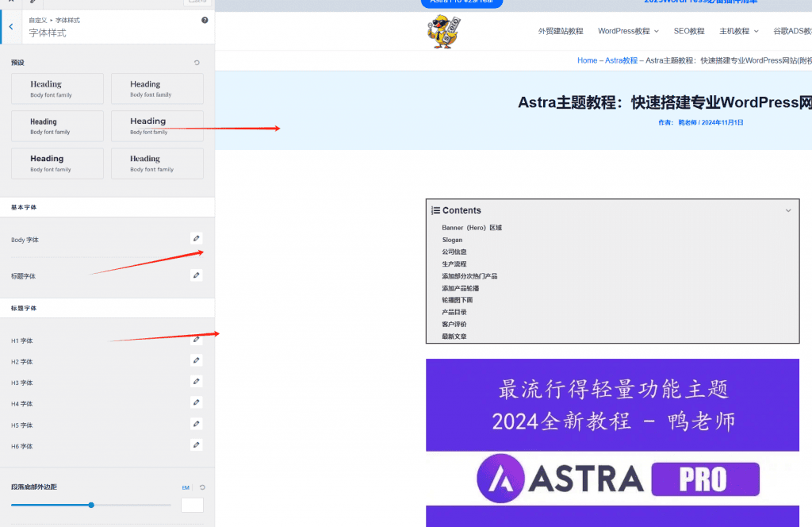Image resolution: width=812 pixels, height=527 pixels.
Task: Click the Astra Pro banner image
Action: pyautogui.click(x=613, y=443)
